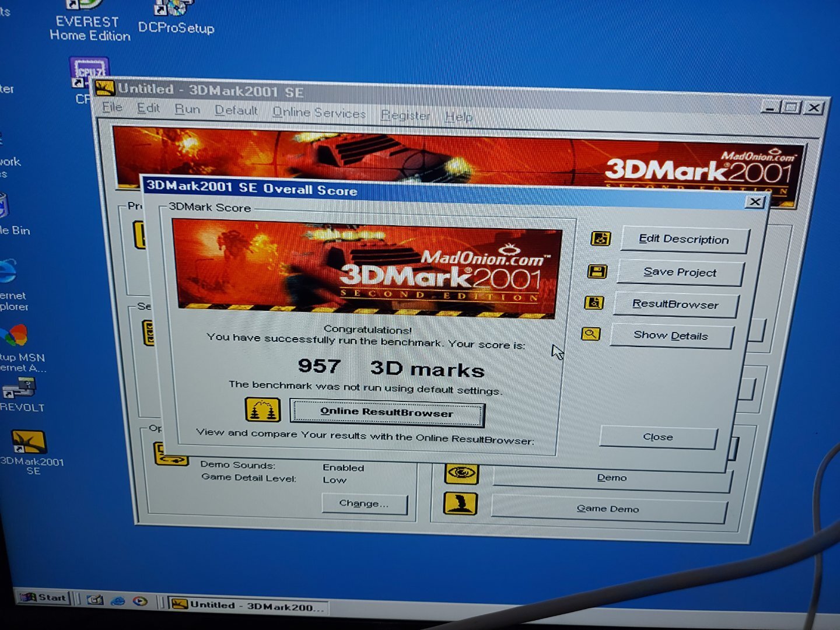Viewport: 840px width, 630px height.
Task: Click the Untitled - 3DMark2001 taskbar button
Action: coord(248,605)
